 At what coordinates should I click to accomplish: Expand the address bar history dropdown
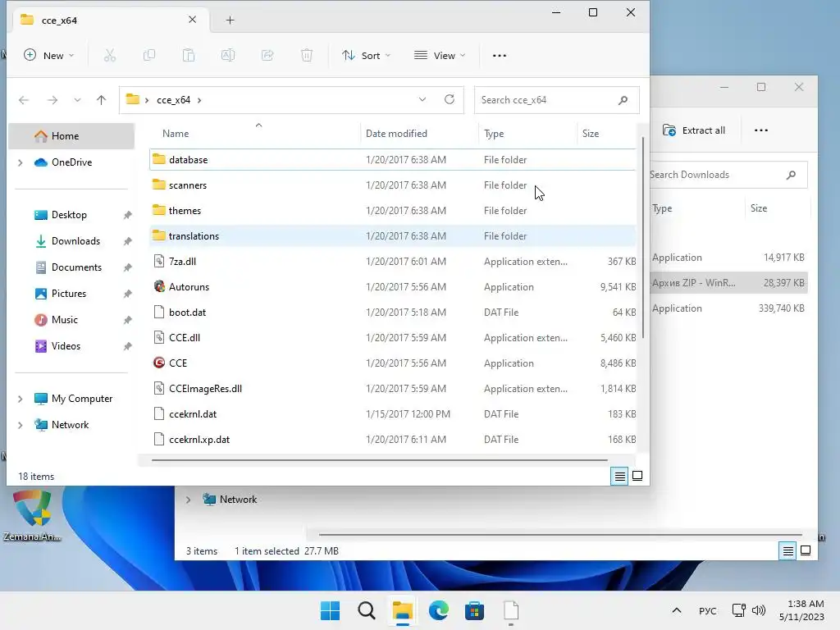click(422, 99)
